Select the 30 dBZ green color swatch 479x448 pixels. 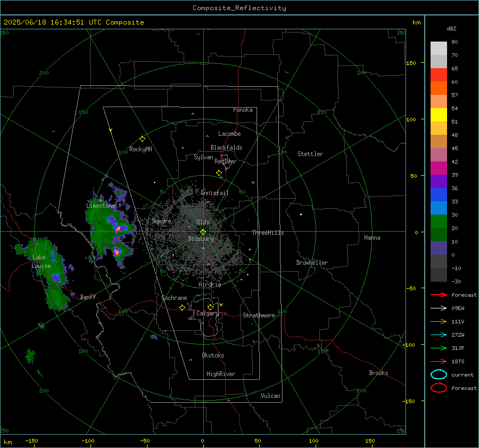pos(439,222)
